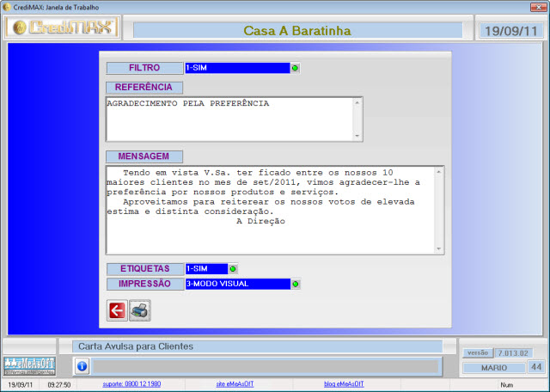
Task: Click inside the MENSAGEM text area
Action: pyautogui.click(x=266, y=210)
